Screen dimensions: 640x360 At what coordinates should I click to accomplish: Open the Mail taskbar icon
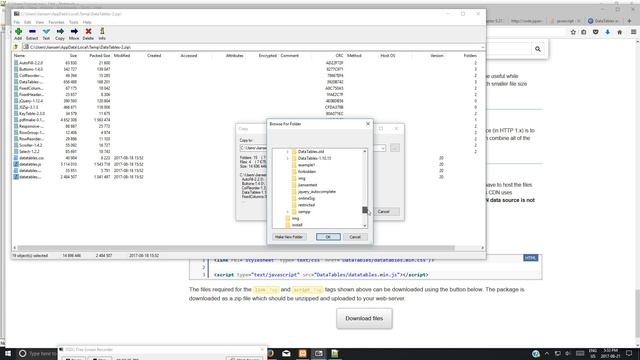pos(287,353)
